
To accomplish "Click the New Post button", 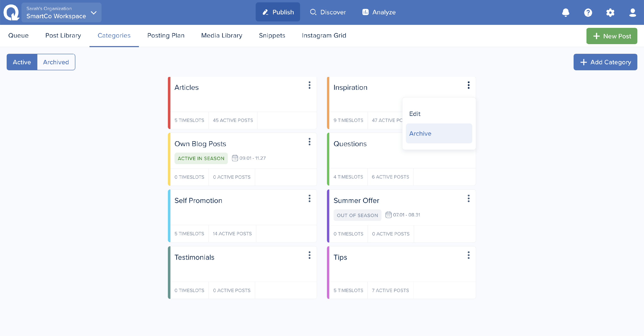I will [612, 36].
